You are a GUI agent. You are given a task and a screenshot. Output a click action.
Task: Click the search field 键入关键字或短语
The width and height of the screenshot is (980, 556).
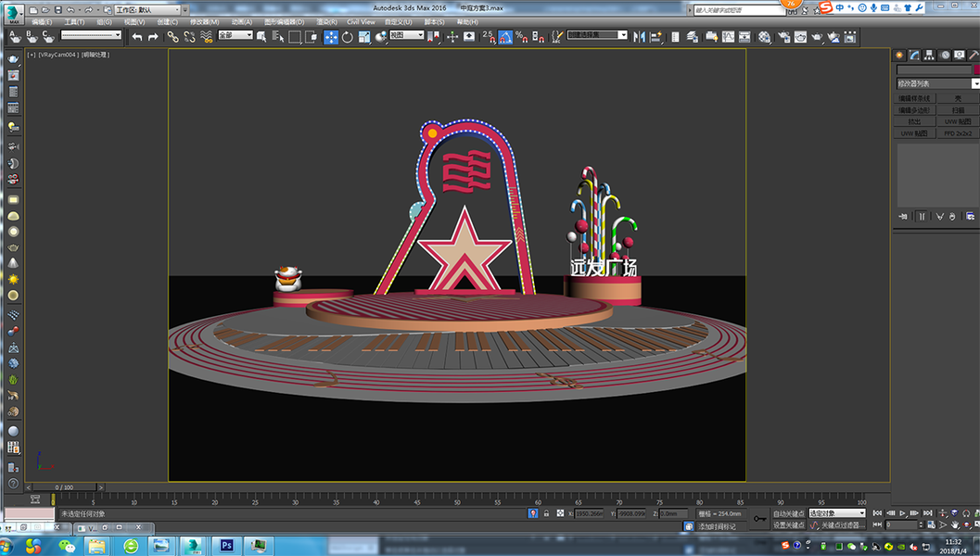pyautogui.click(x=739, y=10)
